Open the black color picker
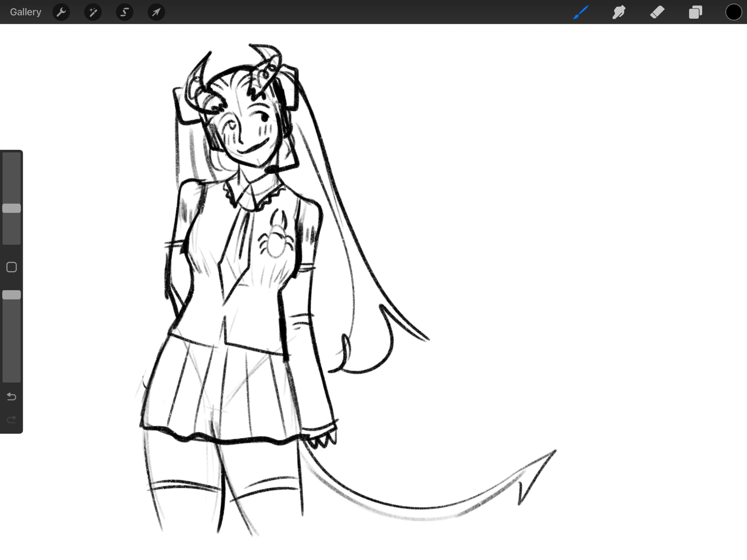The width and height of the screenshot is (747, 560). (x=733, y=12)
